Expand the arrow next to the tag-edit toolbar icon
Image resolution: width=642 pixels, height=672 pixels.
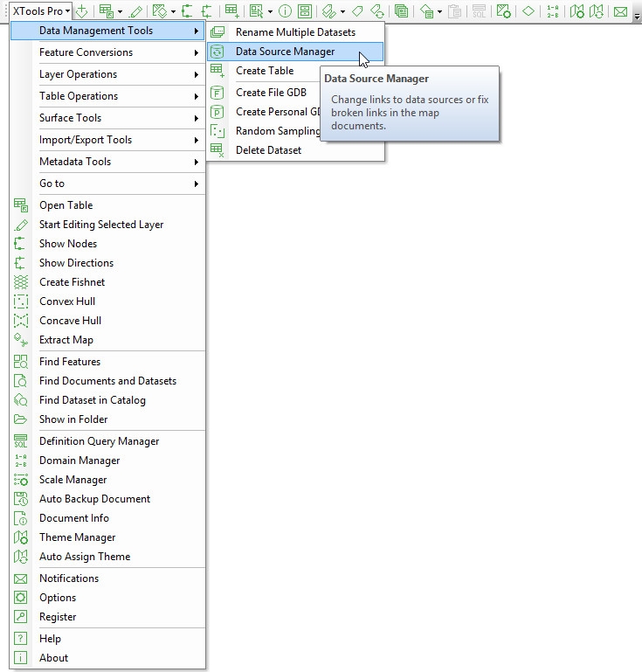click(x=342, y=12)
